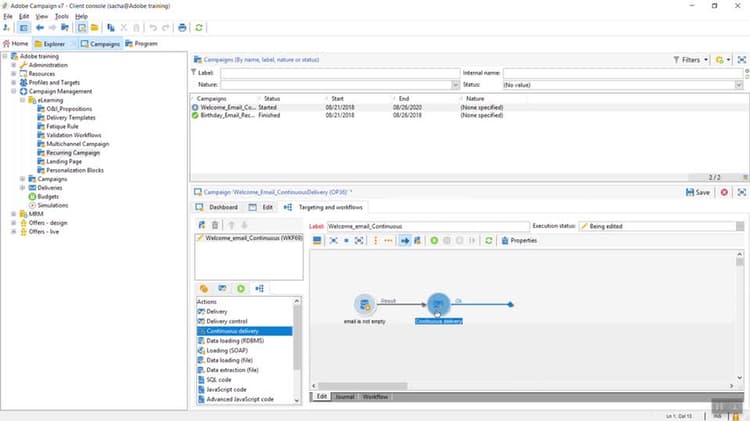Open workflow Properties

pos(519,241)
